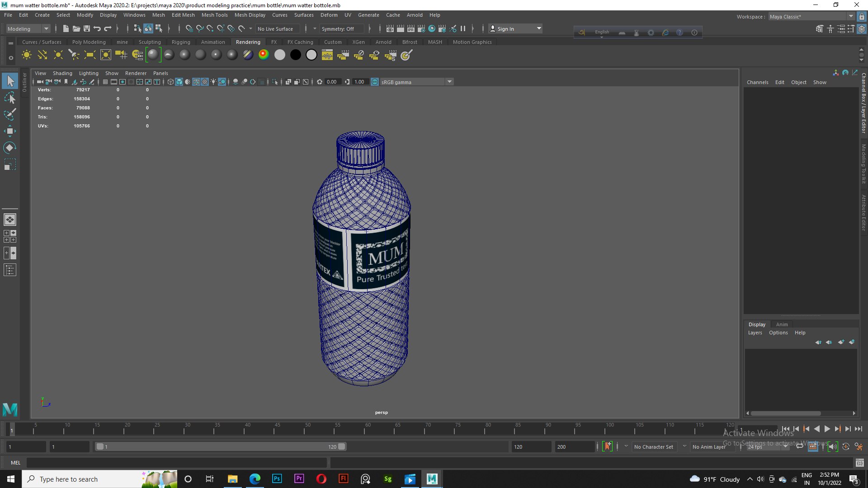Toggle textured display in viewport toolbar
The height and width of the screenshot is (488, 868).
click(x=205, y=82)
